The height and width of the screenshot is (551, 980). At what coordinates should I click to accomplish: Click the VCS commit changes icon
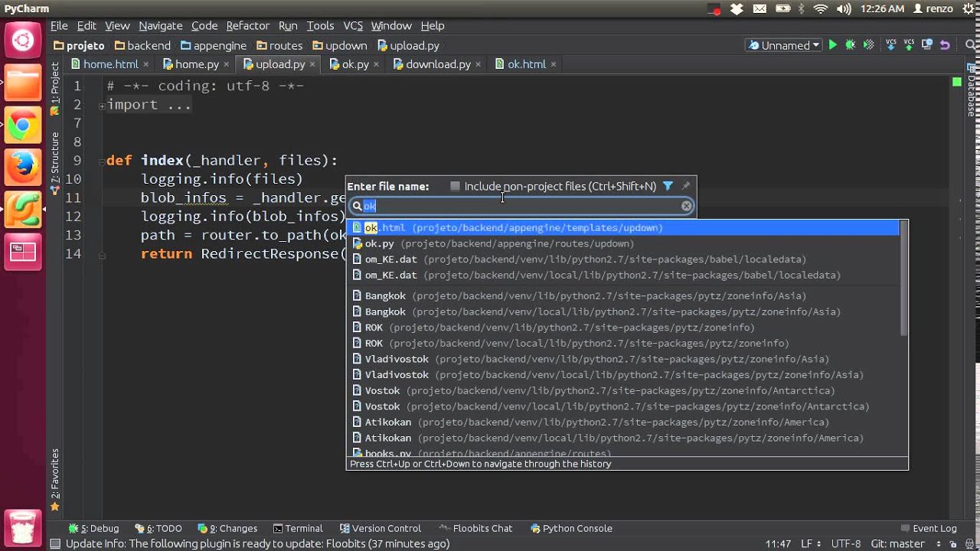point(909,45)
